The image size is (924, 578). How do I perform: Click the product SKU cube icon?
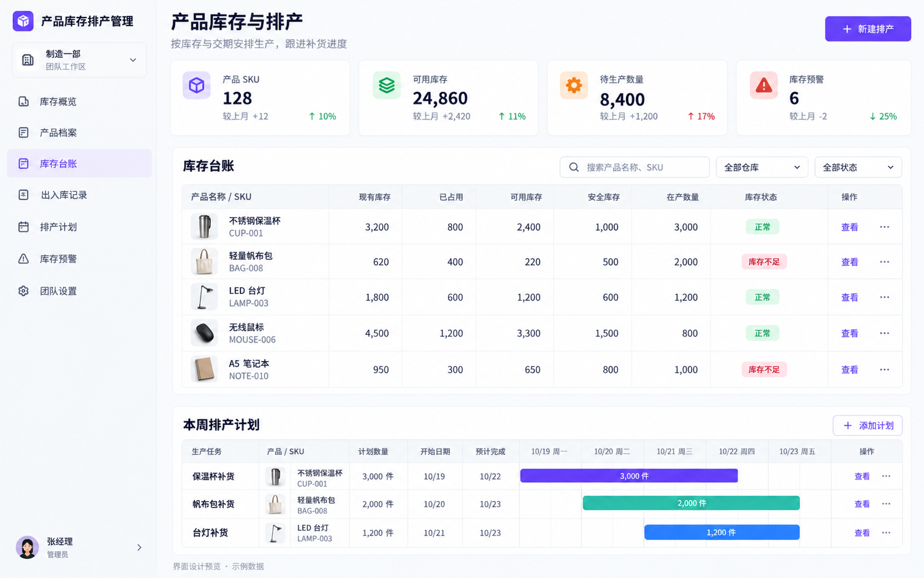[196, 85]
